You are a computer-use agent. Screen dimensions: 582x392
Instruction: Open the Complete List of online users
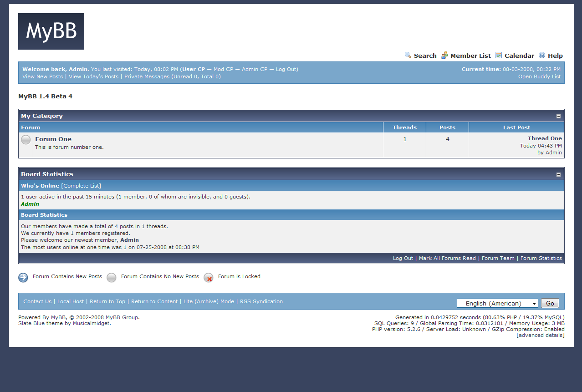click(81, 186)
